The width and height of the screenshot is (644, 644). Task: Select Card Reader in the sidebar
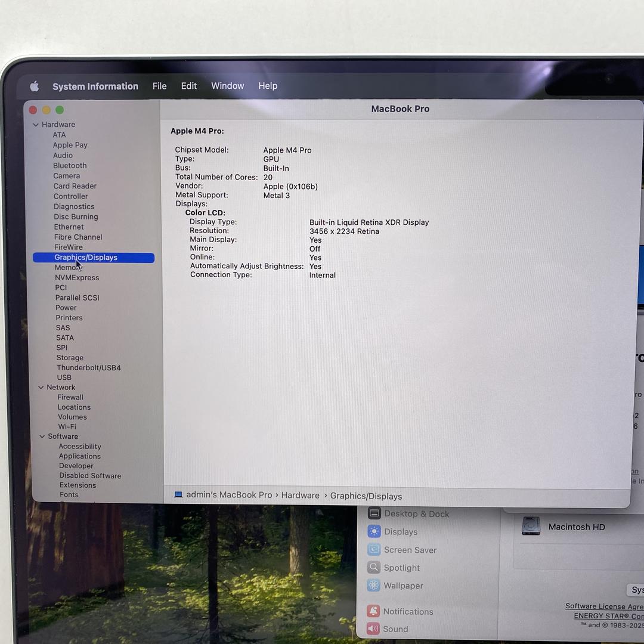[x=75, y=186]
